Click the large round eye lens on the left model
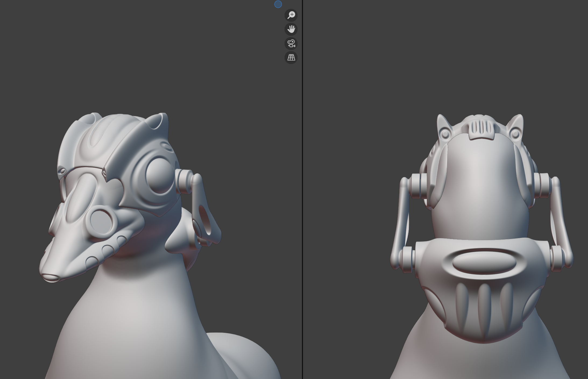Screen dimensions: 588x379 coord(160,175)
